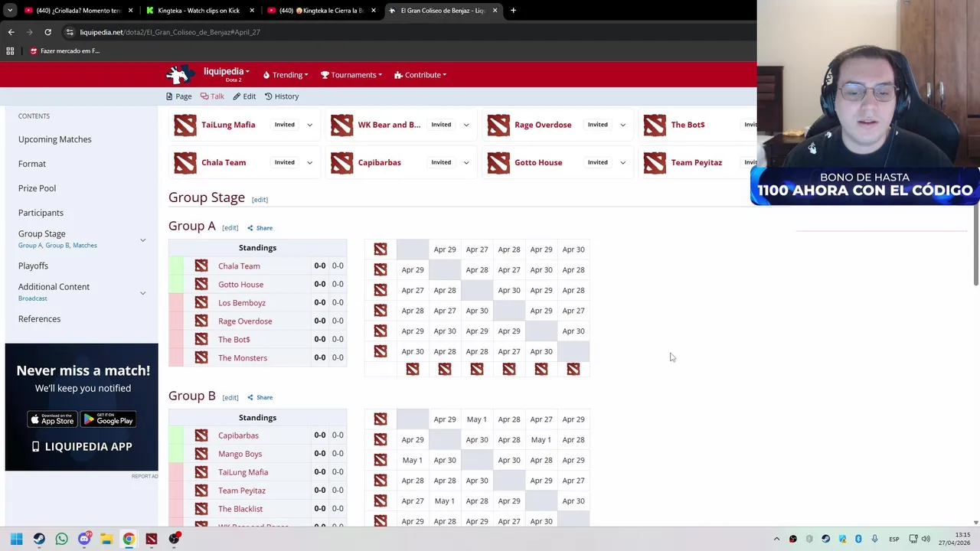The image size is (980, 551).
Task: Open Steam from the taskbar
Action: point(39,539)
